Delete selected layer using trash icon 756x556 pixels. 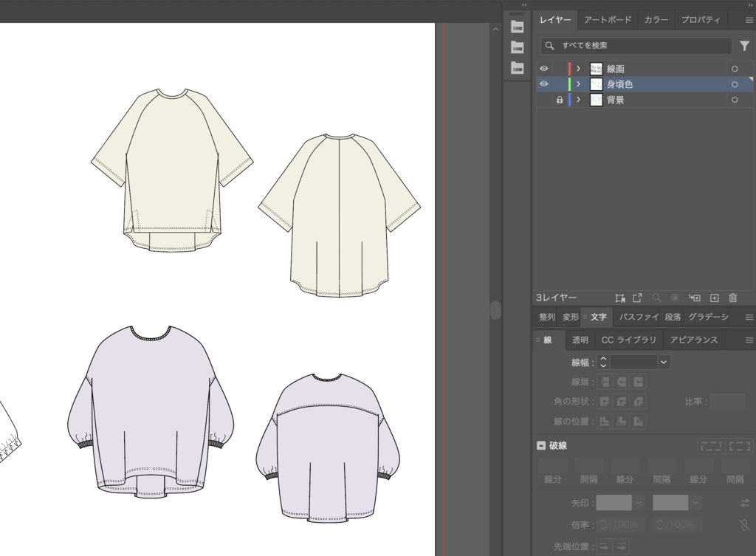pyautogui.click(x=732, y=298)
